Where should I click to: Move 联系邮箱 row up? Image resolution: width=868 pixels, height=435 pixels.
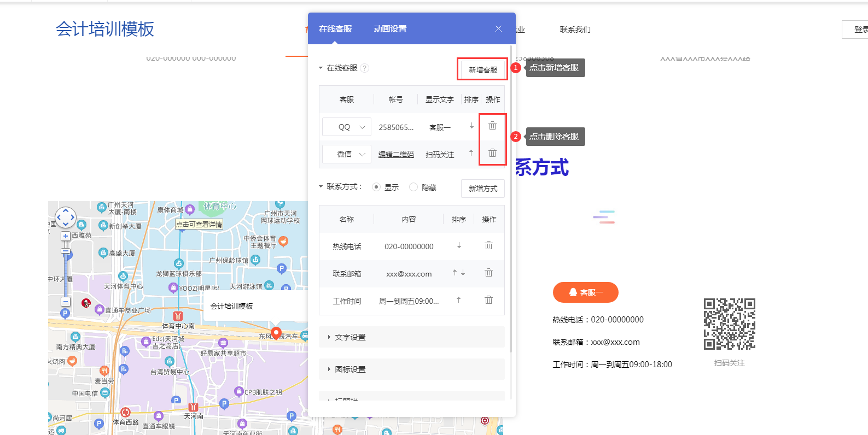[455, 273]
